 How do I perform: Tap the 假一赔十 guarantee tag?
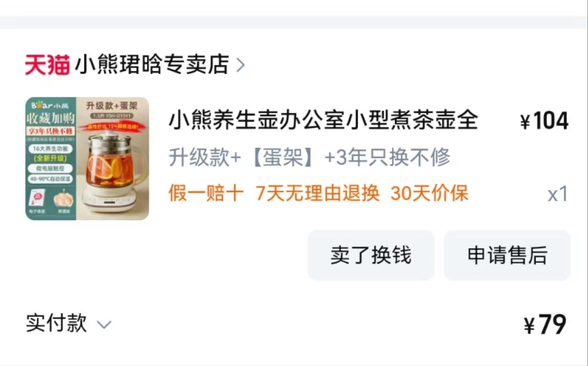coord(206,193)
